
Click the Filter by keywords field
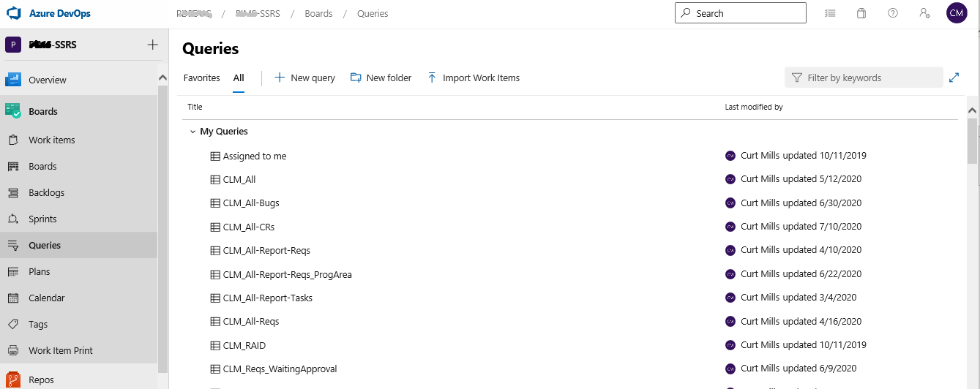pos(864,78)
